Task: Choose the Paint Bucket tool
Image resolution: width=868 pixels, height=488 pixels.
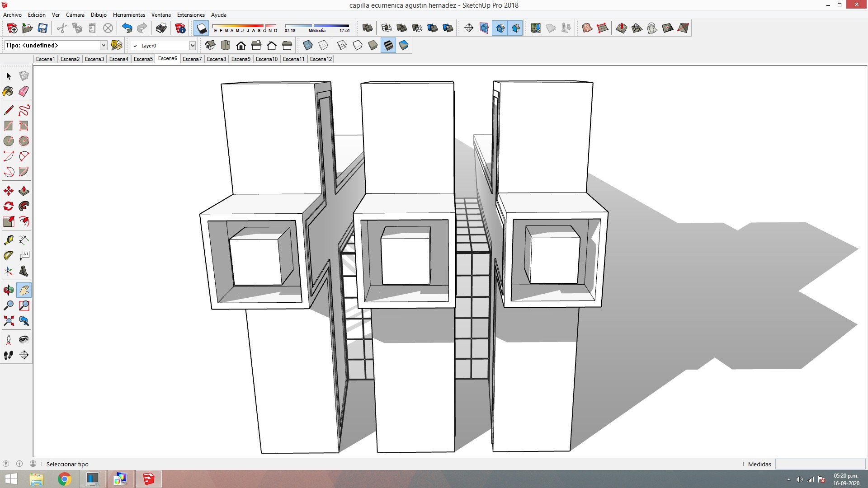Action: [8, 91]
